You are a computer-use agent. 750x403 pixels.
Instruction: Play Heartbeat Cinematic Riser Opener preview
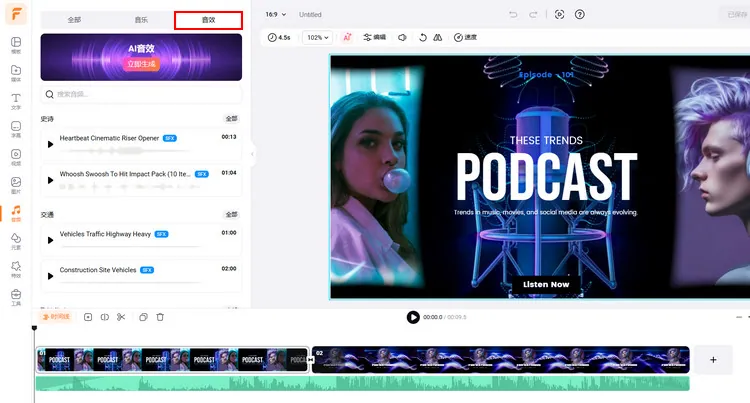click(50, 144)
